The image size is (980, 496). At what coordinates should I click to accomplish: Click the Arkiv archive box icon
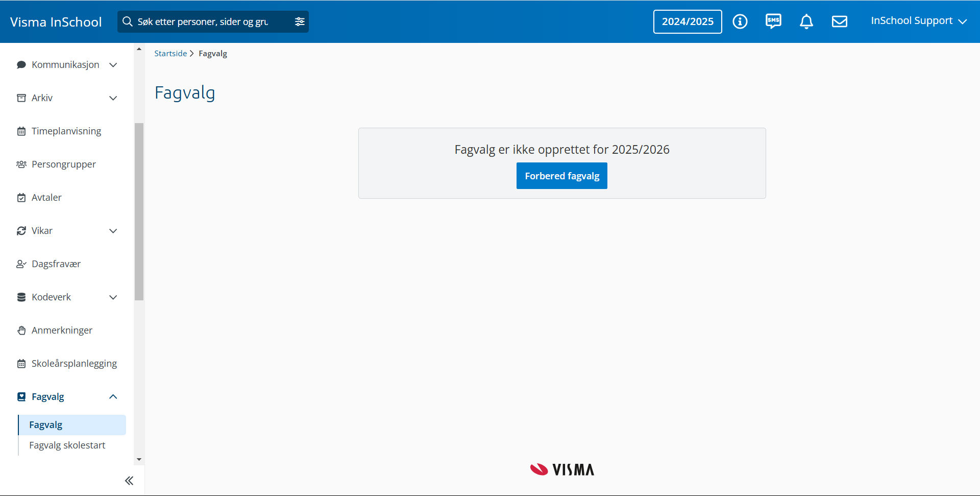(x=21, y=98)
